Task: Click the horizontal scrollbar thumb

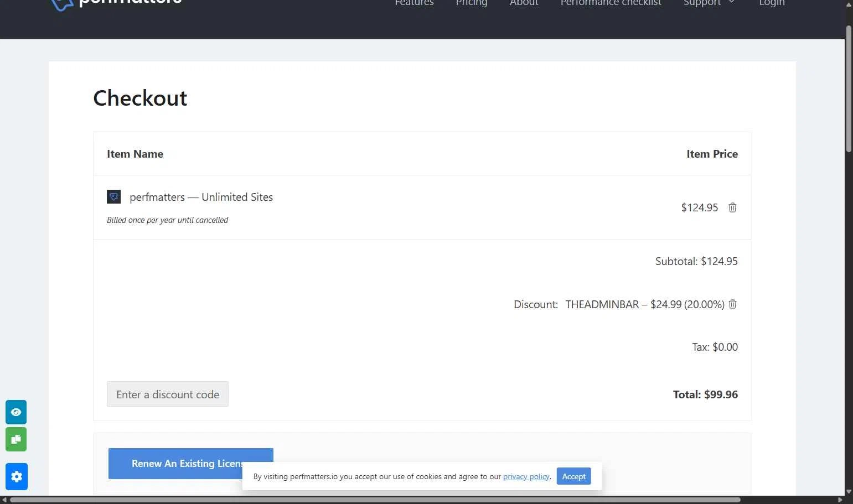Action: click(x=375, y=500)
